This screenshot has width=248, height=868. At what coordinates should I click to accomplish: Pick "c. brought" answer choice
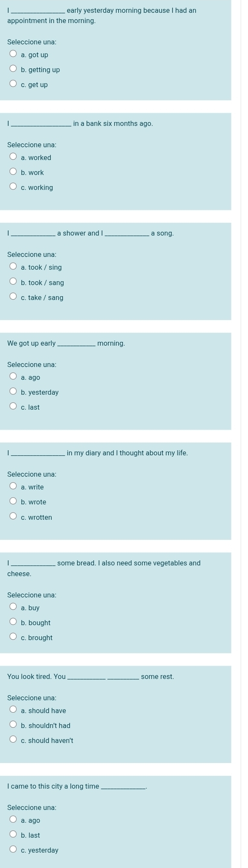click(x=14, y=638)
